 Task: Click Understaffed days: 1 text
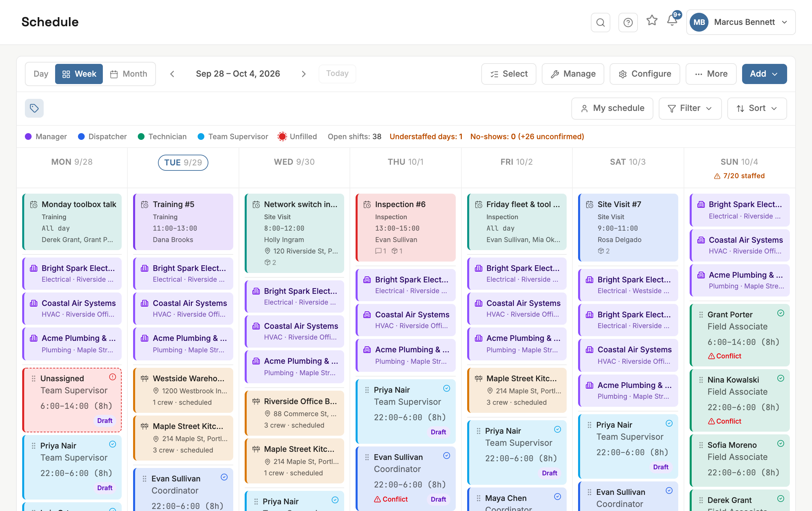tap(425, 136)
